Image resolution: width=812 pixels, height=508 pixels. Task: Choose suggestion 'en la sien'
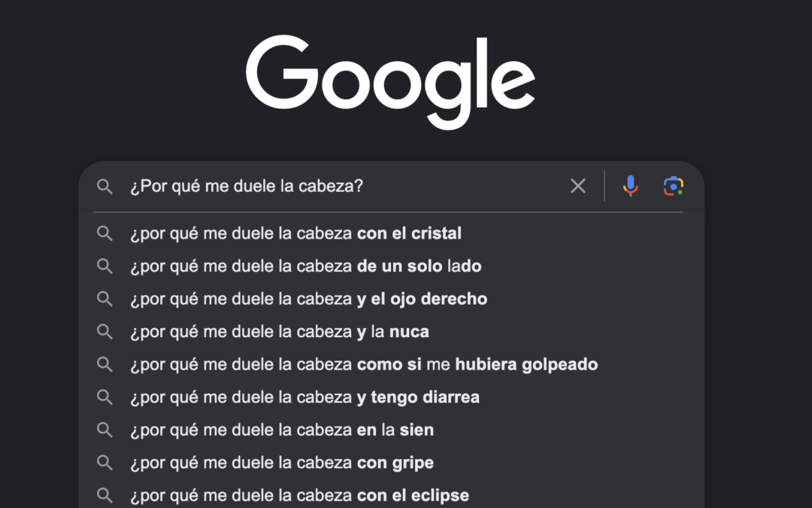pyautogui.click(x=283, y=430)
